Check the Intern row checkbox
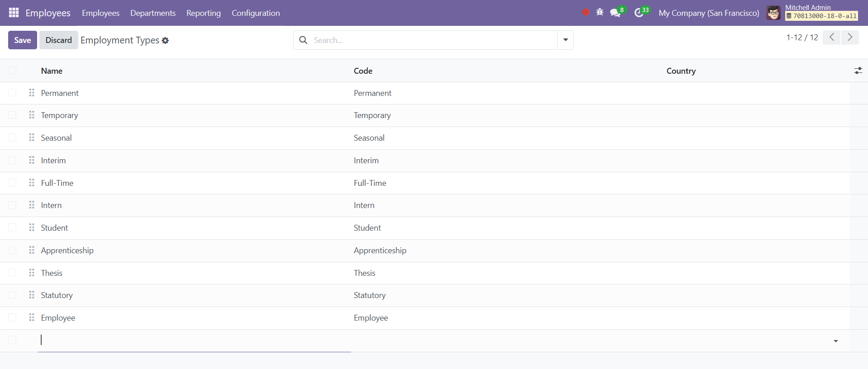The image size is (868, 369). 12,205
